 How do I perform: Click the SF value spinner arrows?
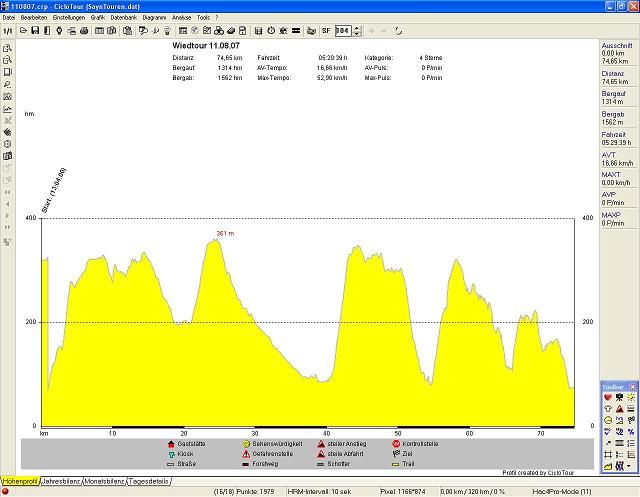(x=357, y=31)
